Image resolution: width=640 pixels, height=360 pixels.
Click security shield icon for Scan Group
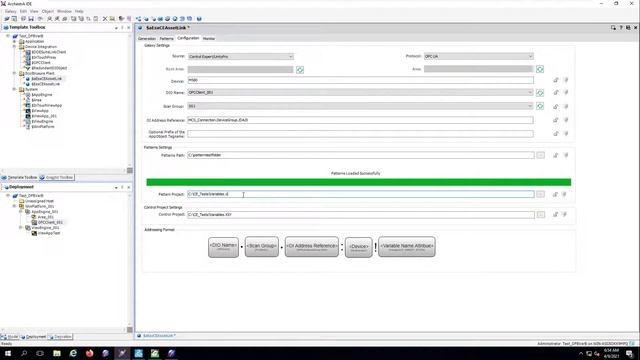coord(566,106)
